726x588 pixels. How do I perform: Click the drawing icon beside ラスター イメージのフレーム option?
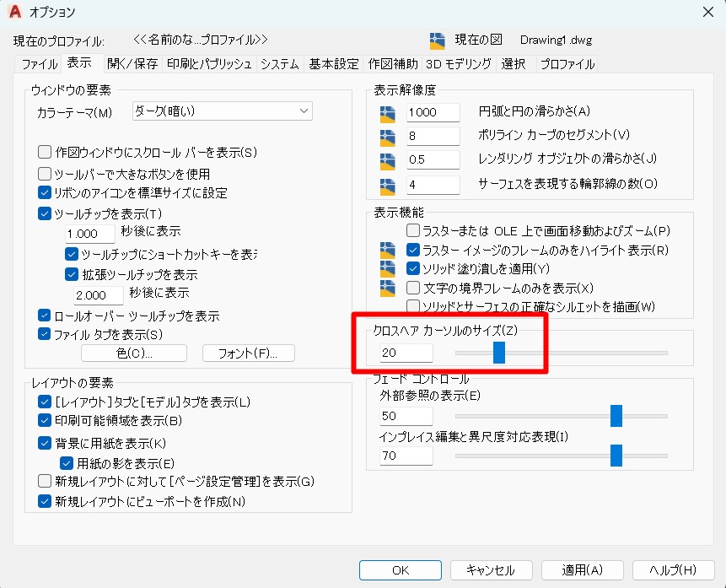pyautogui.click(x=387, y=251)
